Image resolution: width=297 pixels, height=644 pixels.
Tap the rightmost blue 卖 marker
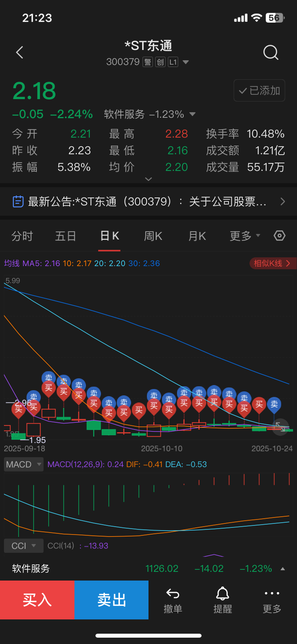274,404
